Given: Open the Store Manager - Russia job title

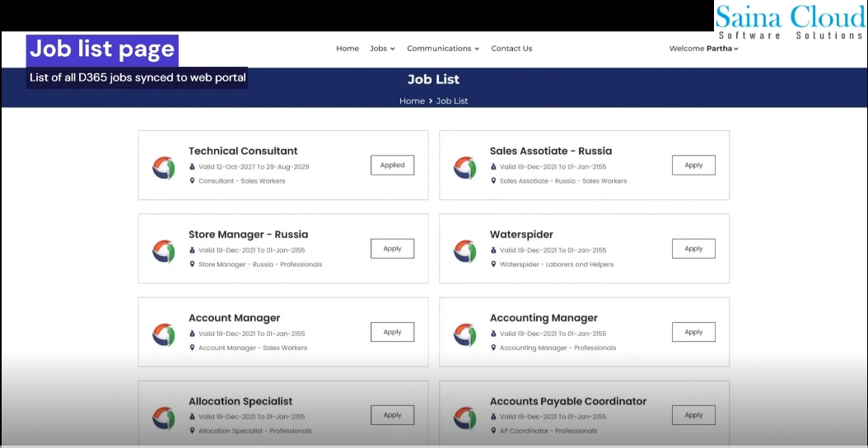Looking at the screenshot, I should click(x=248, y=235).
